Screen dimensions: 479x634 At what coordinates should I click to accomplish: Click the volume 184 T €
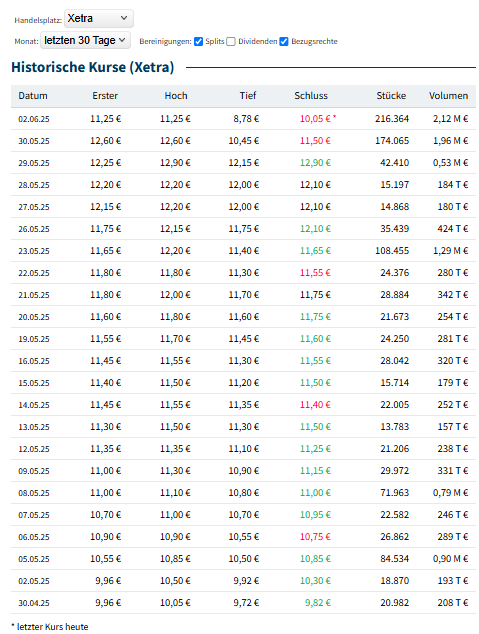pyautogui.click(x=453, y=185)
